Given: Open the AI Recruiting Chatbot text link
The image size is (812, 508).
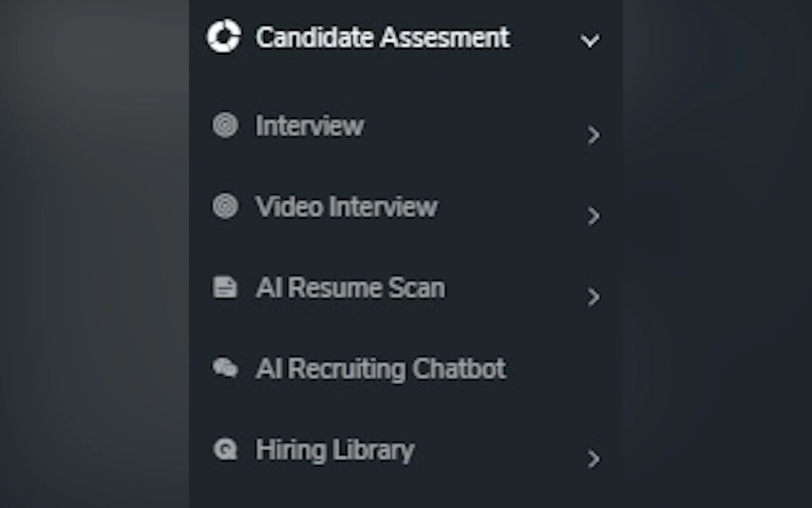Looking at the screenshot, I should tap(381, 369).
